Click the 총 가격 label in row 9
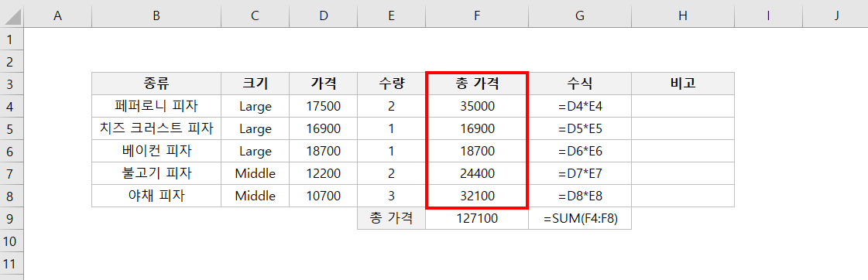This screenshot has width=868, height=280. [391, 218]
